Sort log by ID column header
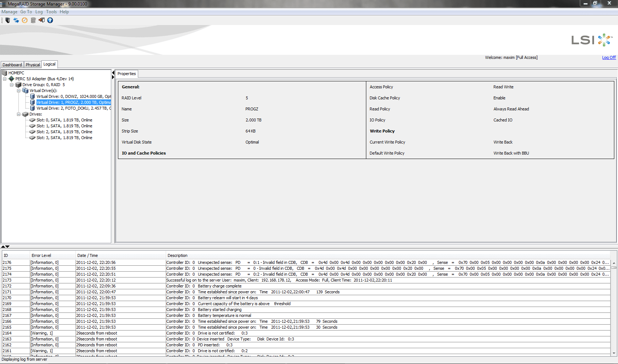 16,255
